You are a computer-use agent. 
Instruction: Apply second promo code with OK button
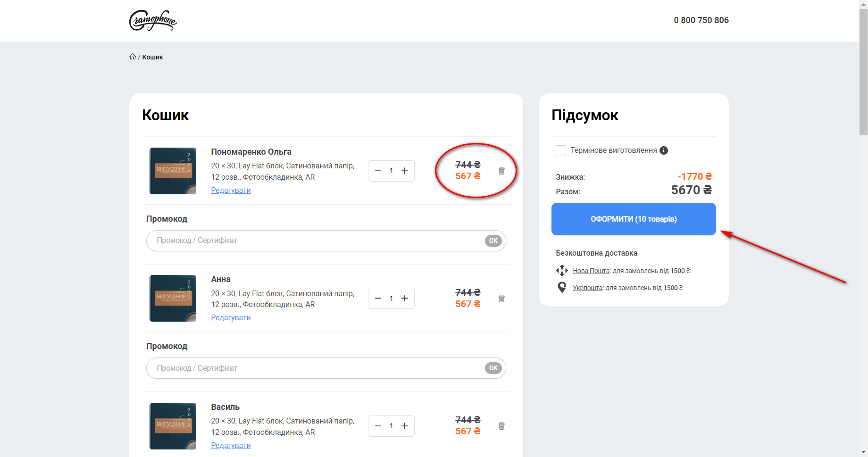point(493,368)
